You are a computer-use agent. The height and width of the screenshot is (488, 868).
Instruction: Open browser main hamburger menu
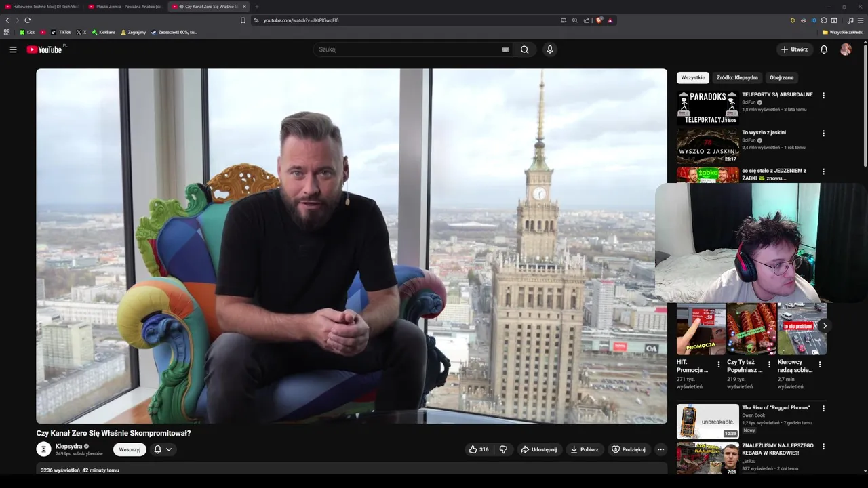(861, 20)
